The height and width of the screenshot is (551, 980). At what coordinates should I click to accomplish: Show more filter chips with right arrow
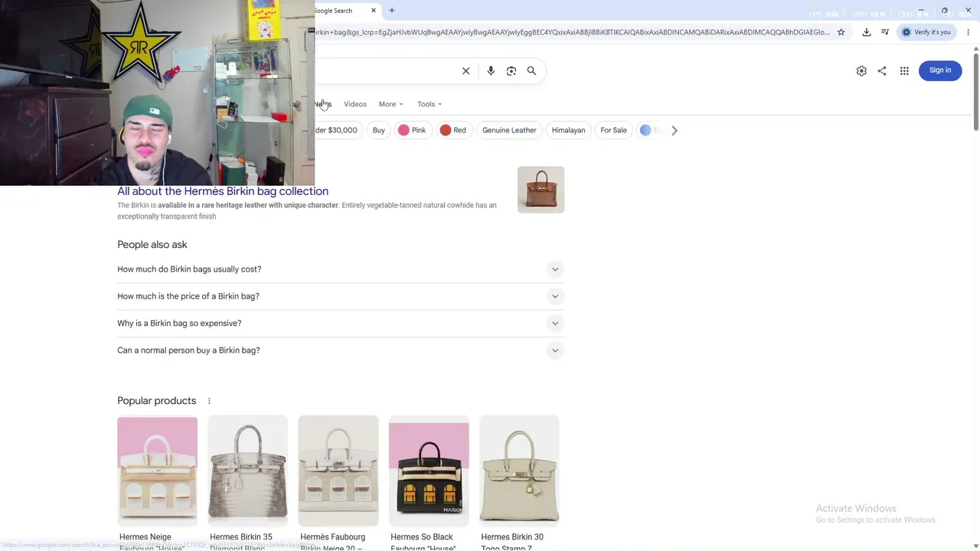coord(675,130)
